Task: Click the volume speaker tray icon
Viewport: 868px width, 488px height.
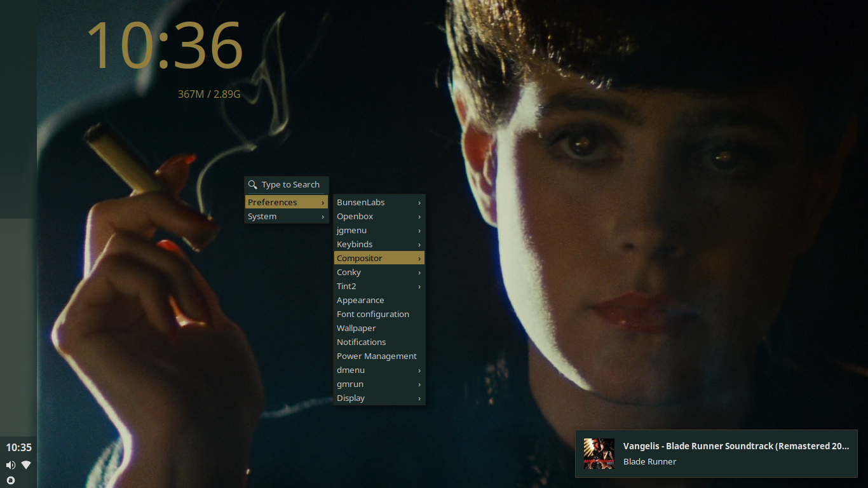Action: click(11, 465)
